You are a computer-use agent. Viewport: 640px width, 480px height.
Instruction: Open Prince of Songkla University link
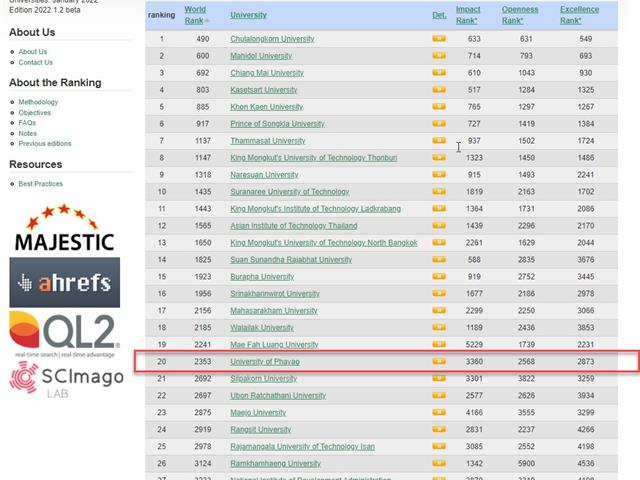click(277, 124)
